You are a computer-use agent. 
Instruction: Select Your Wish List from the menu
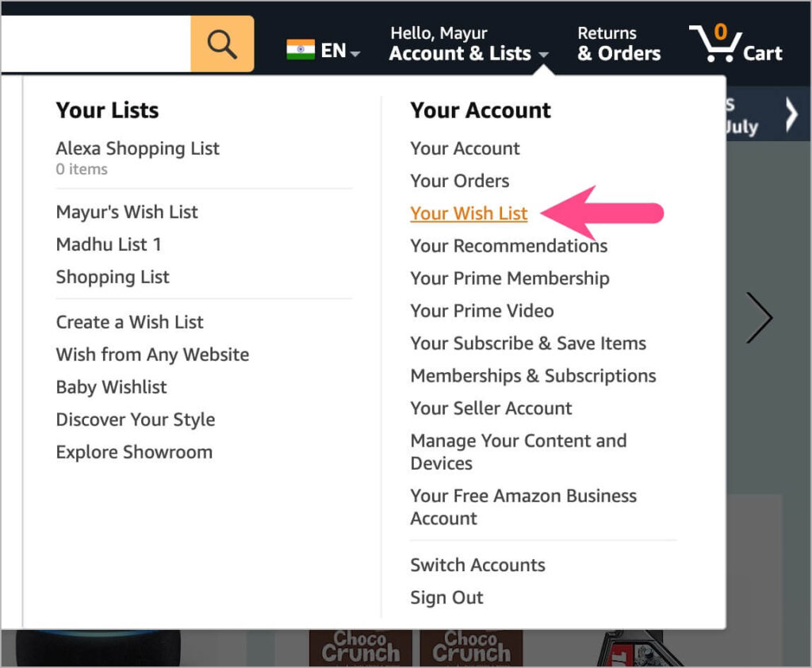coord(469,213)
